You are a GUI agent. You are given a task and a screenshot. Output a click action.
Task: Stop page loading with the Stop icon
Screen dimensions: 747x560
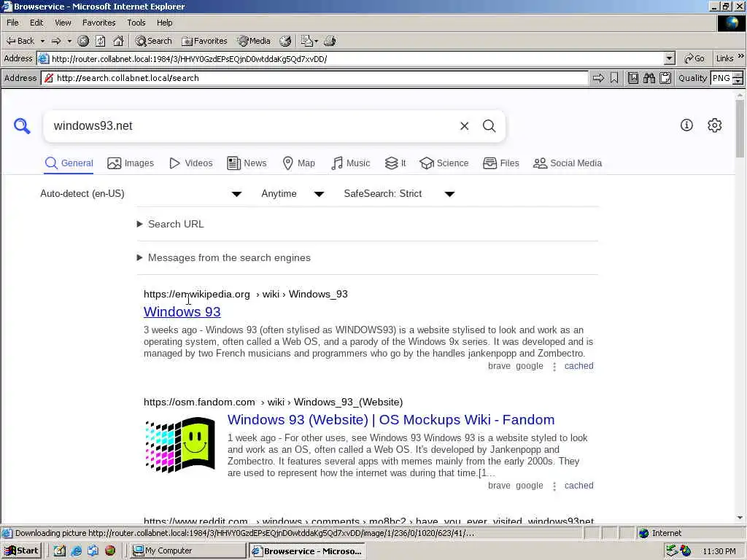83,41
